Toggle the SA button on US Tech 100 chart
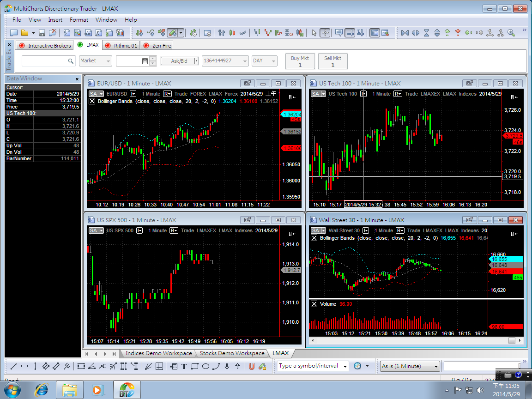The image size is (532, 399). (318, 94)
